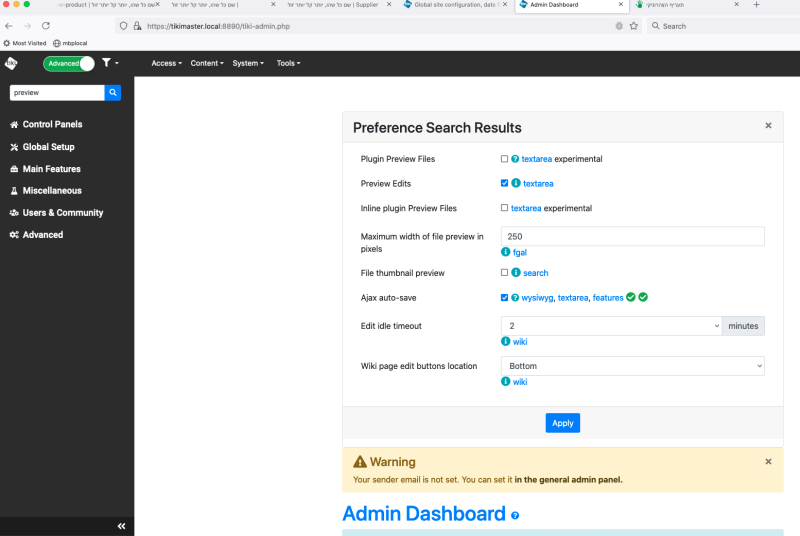Click textarea link for Inline plugin Preview Files
The width and height of the screenshot is (800, 536).
click(x=526, y=208)
